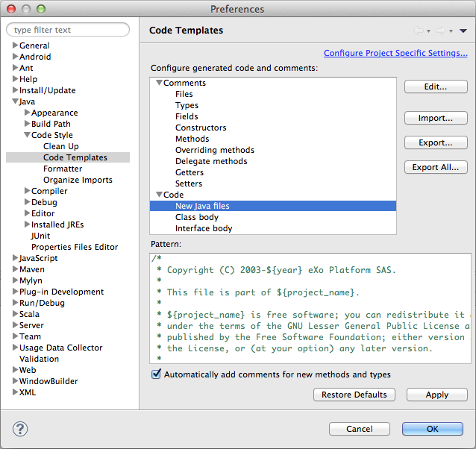The width and height of the screenshot is (476, 449).
Task: Click the Team preferences item
Action: [x=30, y=336]
